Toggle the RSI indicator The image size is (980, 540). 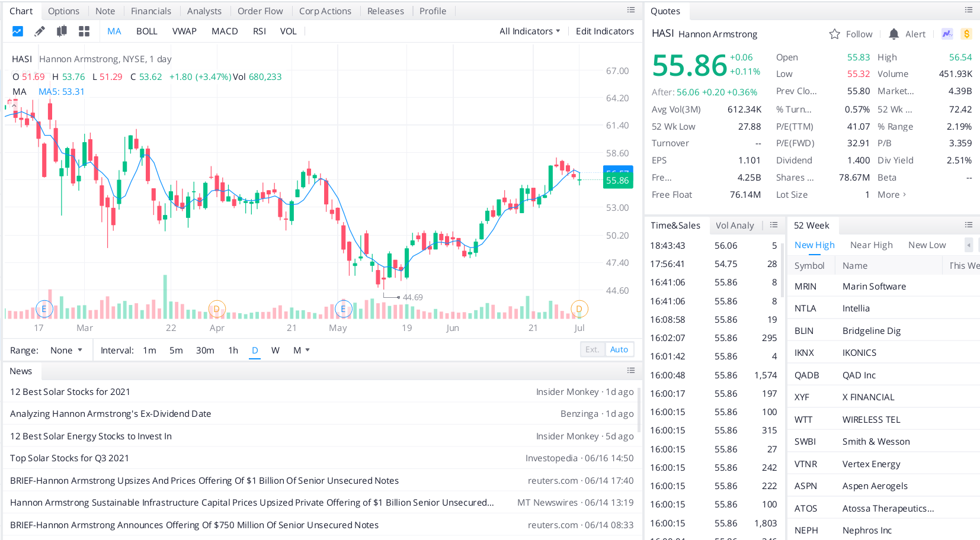pos(260,31)
